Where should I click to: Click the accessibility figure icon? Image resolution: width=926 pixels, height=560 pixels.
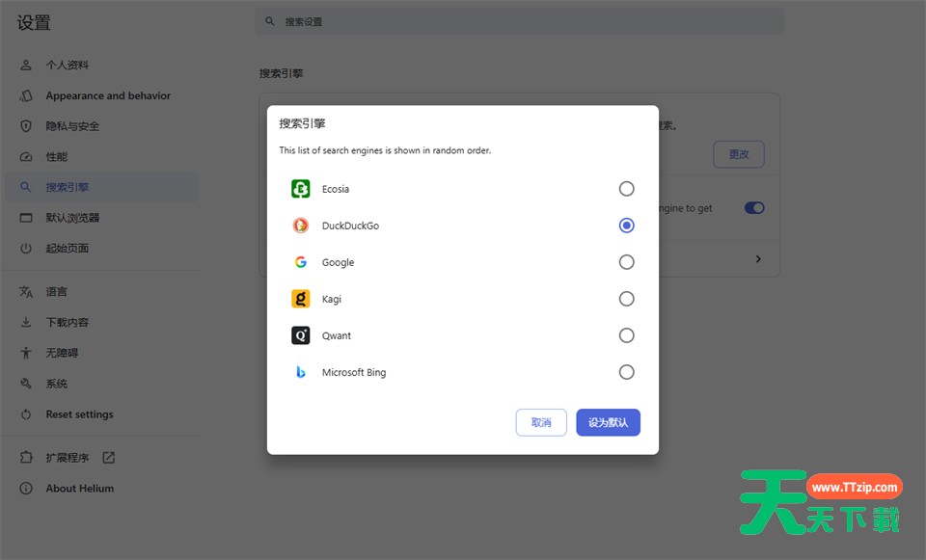tap(25, 353)
